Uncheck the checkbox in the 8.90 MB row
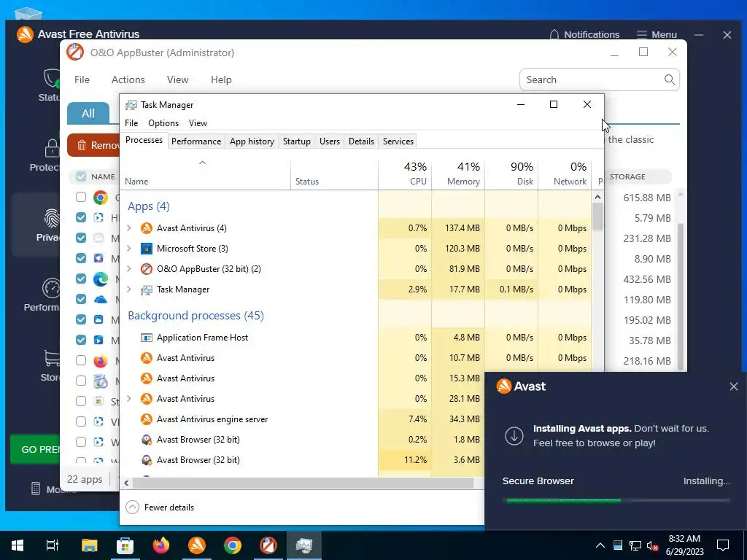 tap(81, 259)
